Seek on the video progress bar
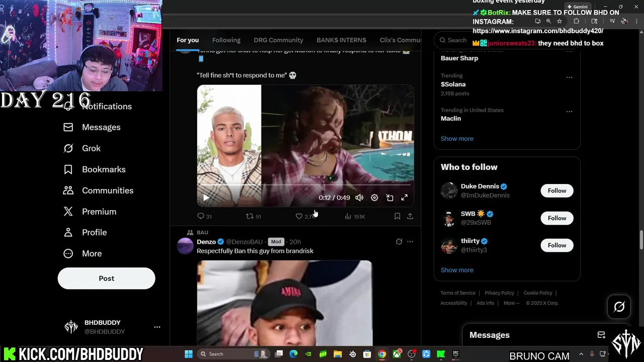This screenshot has width=644, height=362. (305, 185)
